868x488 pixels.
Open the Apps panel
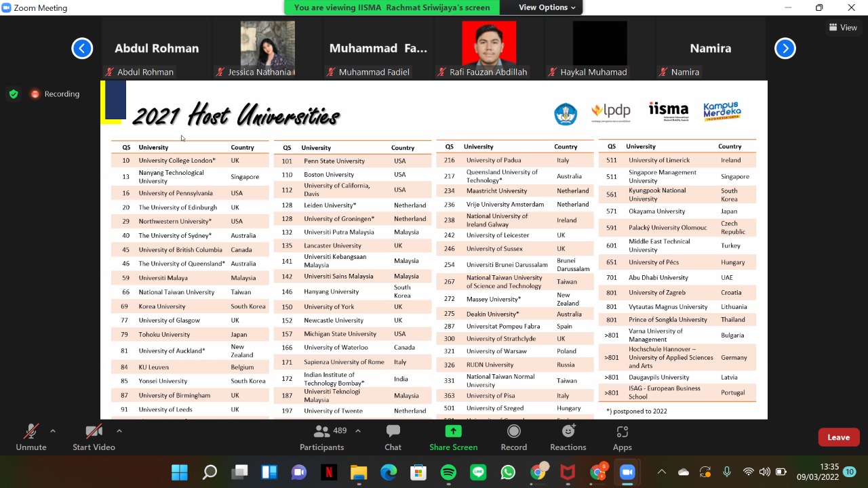[622, 437]
